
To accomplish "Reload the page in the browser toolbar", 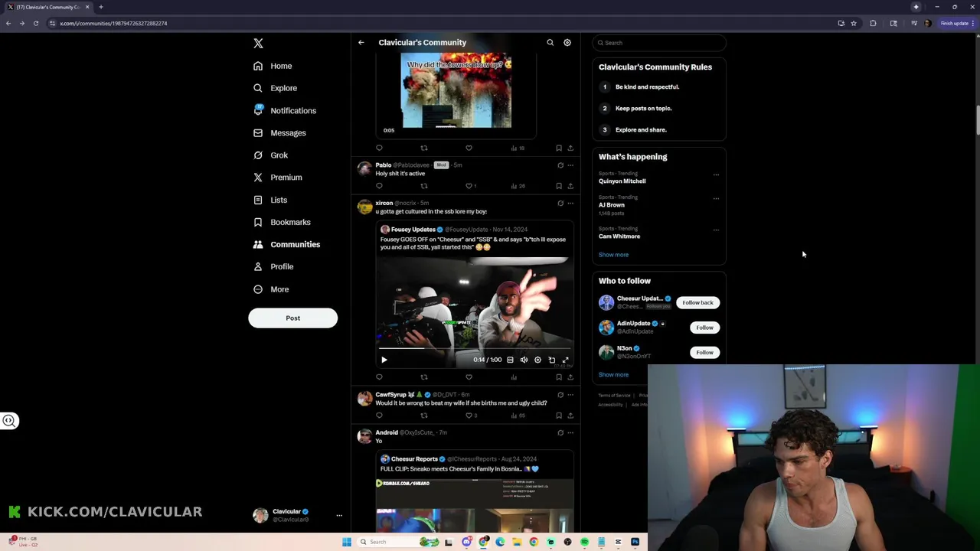I will pyautogui.click(x=36, y=23).
